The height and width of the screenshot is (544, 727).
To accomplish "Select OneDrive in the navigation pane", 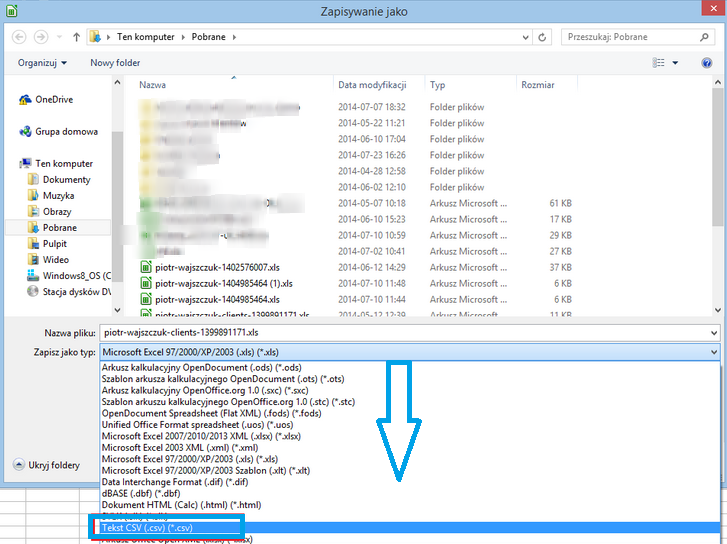I will point(46,99).
